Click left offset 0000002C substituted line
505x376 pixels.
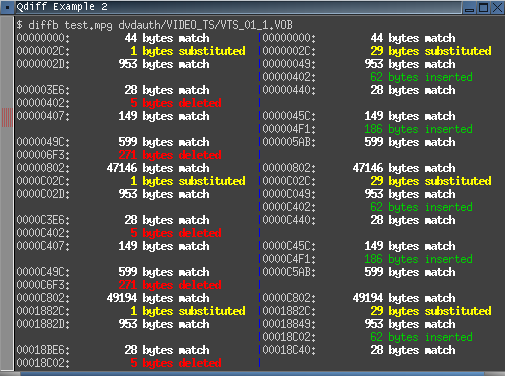(x=131, y=51)
